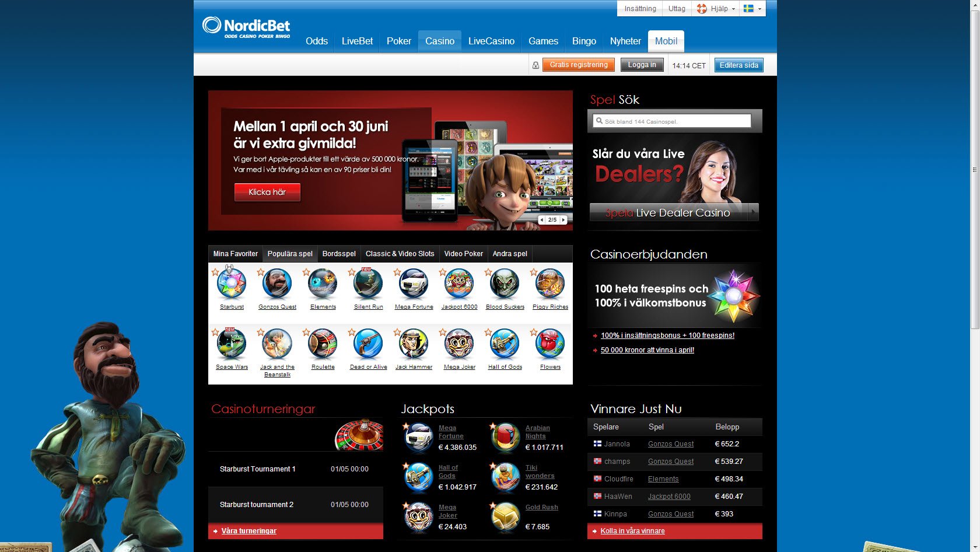
Task: Open Hall of Gods game icon in grid
Action: coord(505,344)
